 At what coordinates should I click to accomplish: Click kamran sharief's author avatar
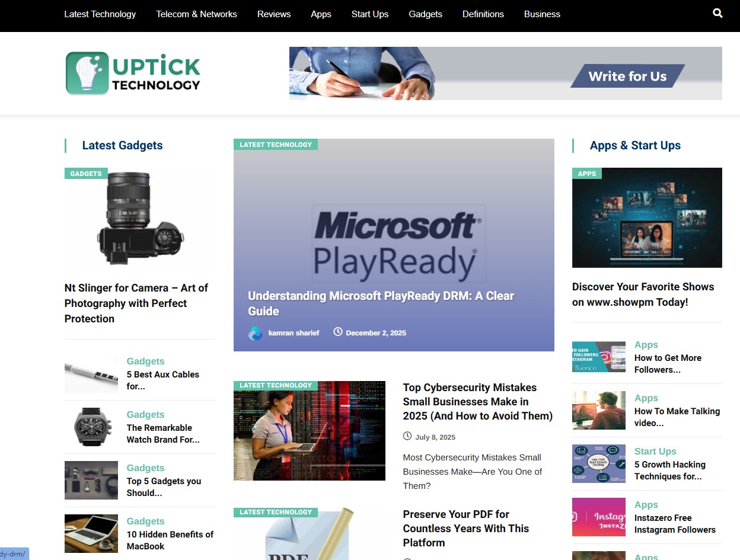(255, 332)
